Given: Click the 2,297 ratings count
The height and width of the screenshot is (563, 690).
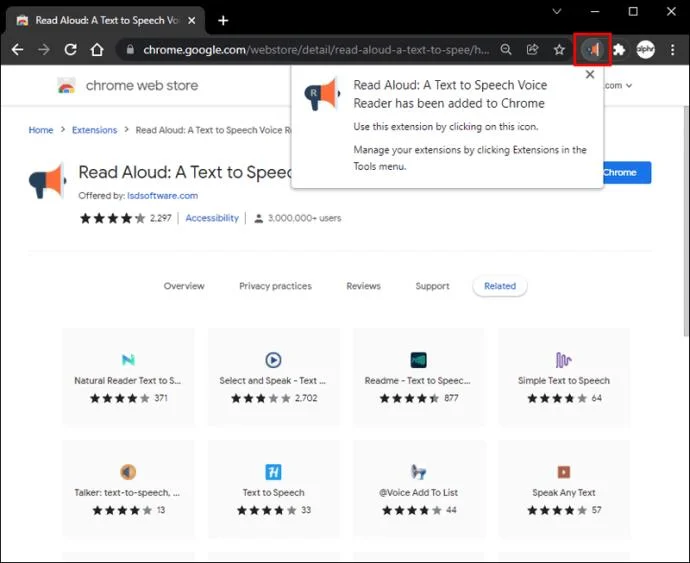Looking at the screenshot, I should click(x=161, y=218).
